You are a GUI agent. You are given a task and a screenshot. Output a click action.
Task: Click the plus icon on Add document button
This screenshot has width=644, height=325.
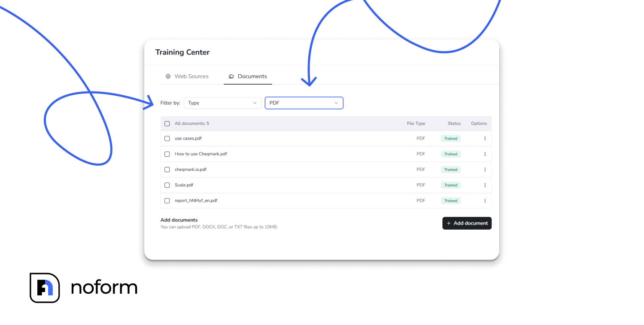(449, 223)
